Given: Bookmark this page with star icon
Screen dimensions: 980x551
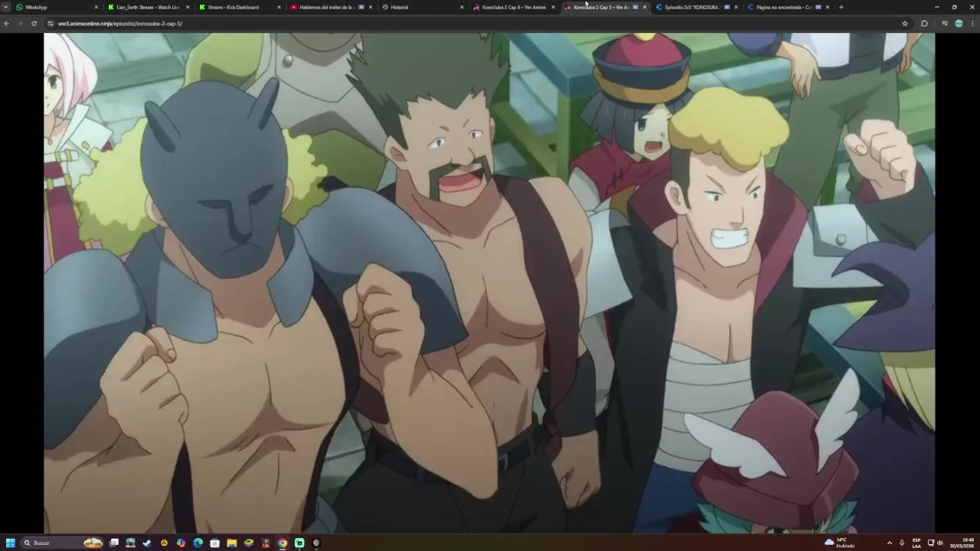Looking at the screenshot, I should click(x=905, y=24).
